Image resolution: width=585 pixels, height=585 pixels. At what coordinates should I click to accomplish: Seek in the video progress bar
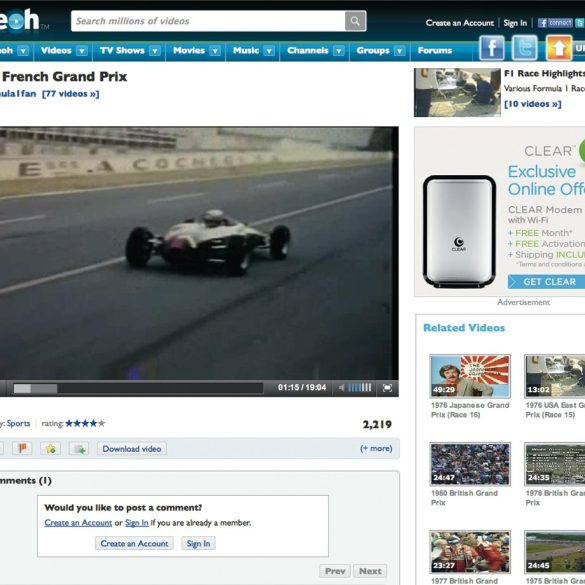pos(138,388)
